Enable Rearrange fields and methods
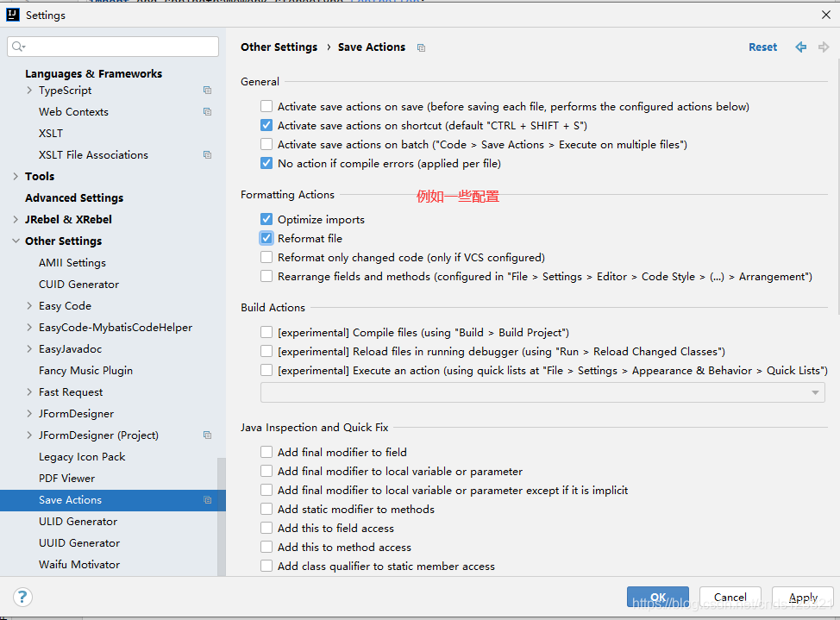840x620 pixels. [266, 276]
